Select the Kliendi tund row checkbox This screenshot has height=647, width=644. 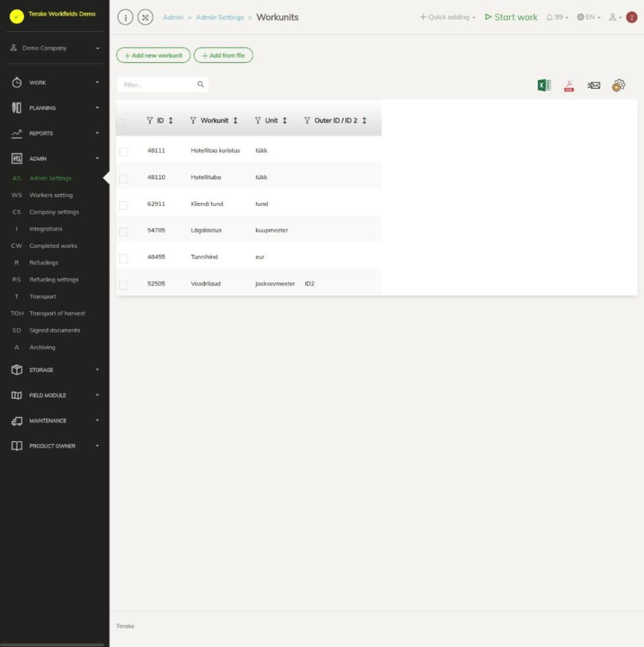[x=123, y=205]
